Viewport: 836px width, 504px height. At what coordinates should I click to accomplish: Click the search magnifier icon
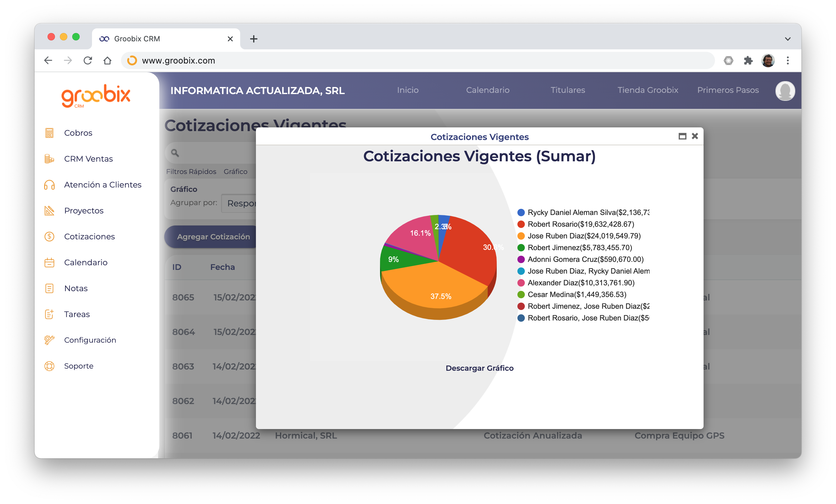[x=175, y=153]
